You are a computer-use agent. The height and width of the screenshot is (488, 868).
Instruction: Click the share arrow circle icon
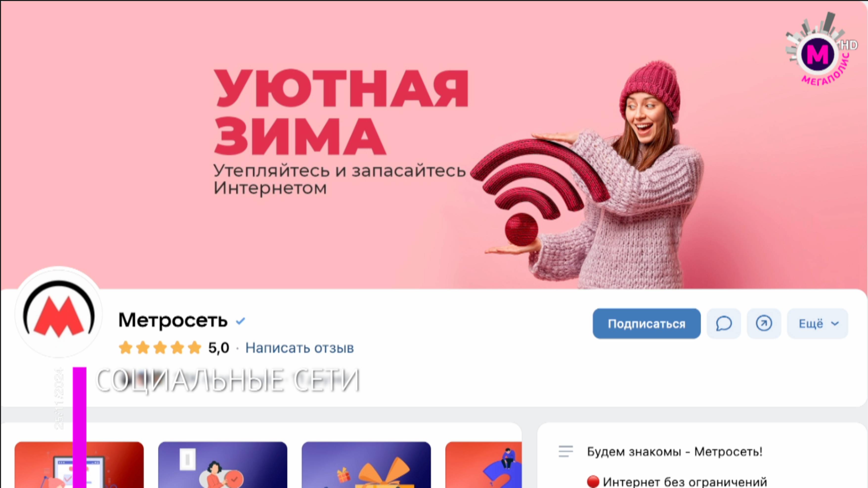click(763, 323)
